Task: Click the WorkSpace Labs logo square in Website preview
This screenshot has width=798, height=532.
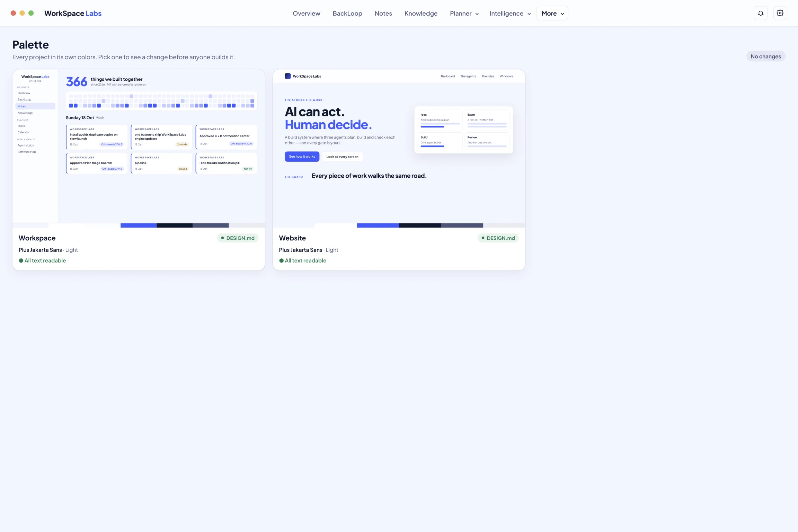Action: (287, 76)
